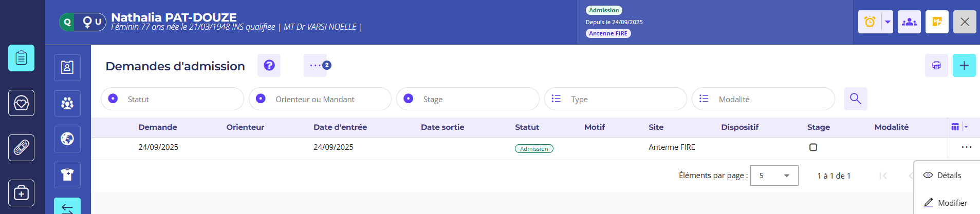Open the heart care icon in sidebar

[21, 103]
